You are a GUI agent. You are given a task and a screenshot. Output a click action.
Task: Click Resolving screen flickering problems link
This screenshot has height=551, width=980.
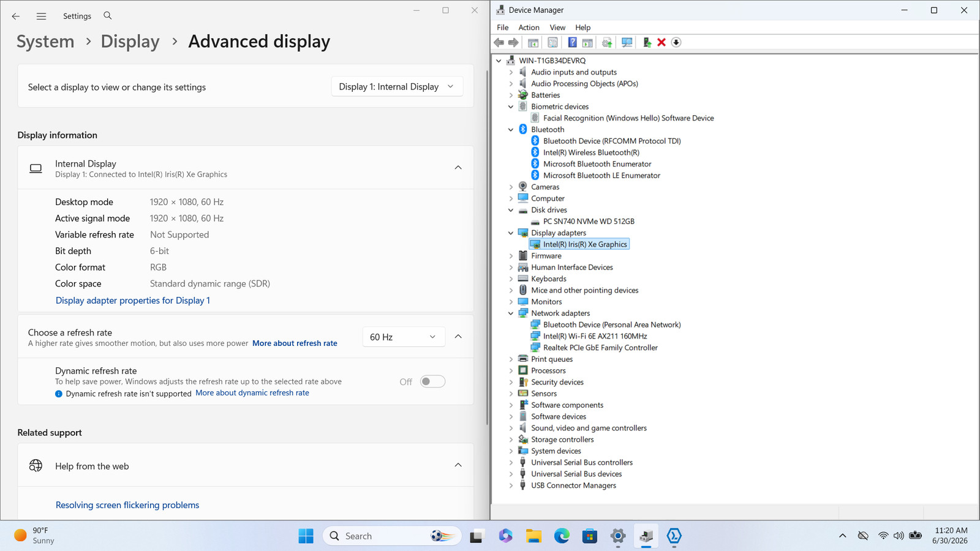[127, 505]
